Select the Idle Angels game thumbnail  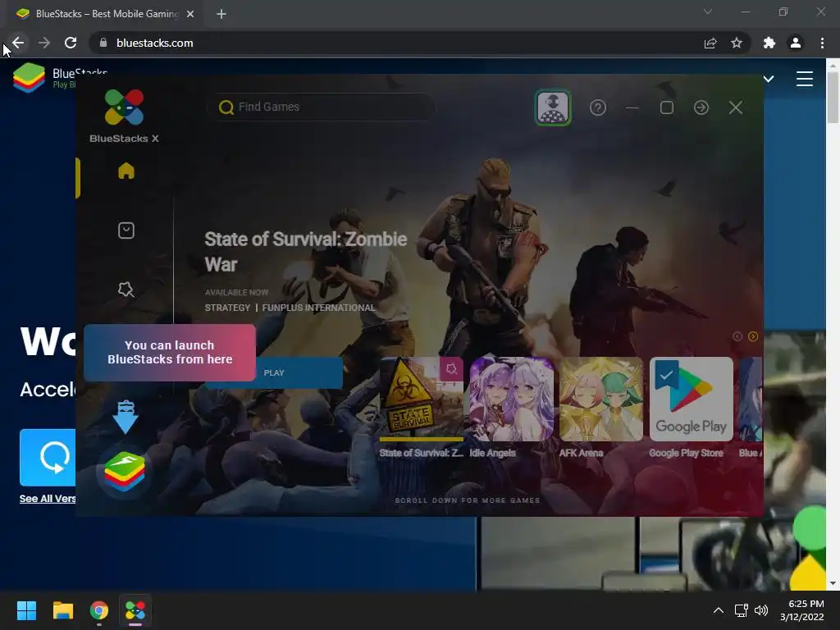pos(512,399)
